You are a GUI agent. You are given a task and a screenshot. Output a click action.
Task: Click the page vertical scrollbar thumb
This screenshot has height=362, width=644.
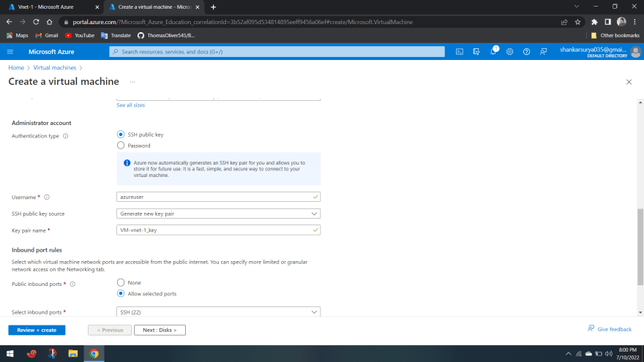tap(640, 246)
